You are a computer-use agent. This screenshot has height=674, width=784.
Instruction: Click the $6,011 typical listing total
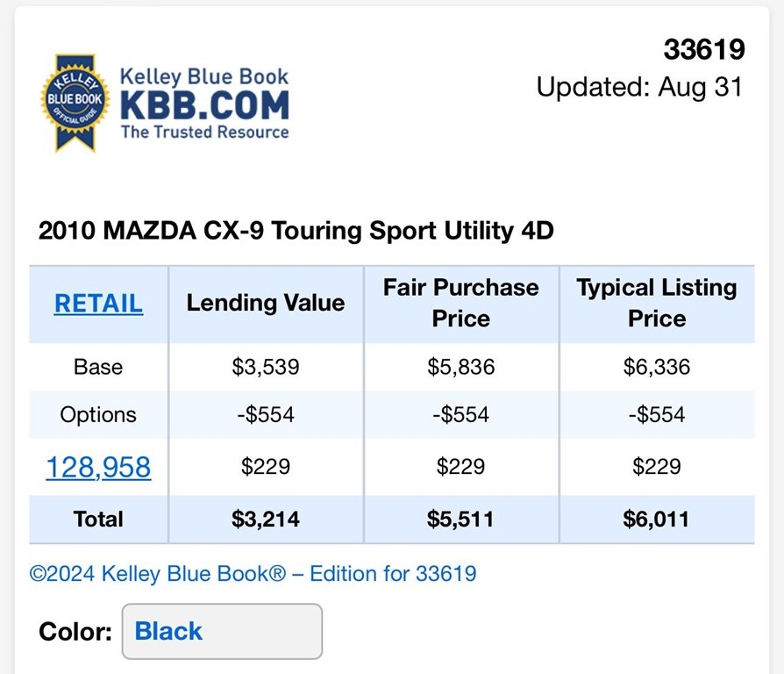[x=656, y=519]
